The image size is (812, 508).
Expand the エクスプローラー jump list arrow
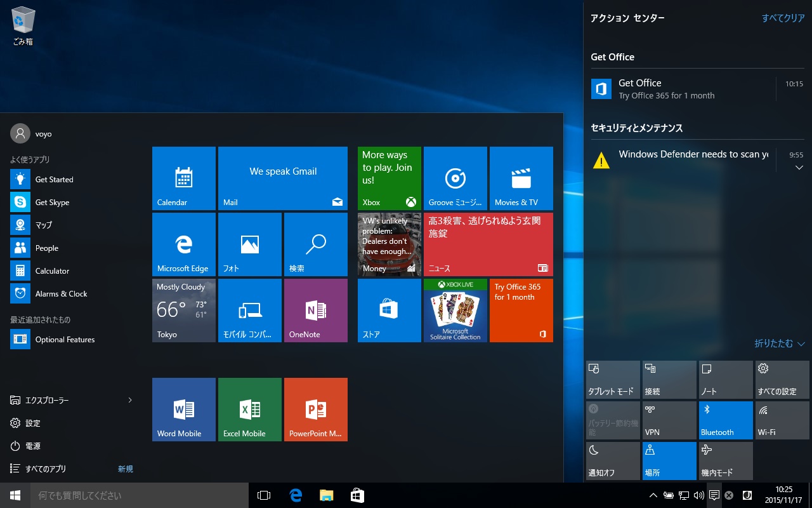(130, 400)
